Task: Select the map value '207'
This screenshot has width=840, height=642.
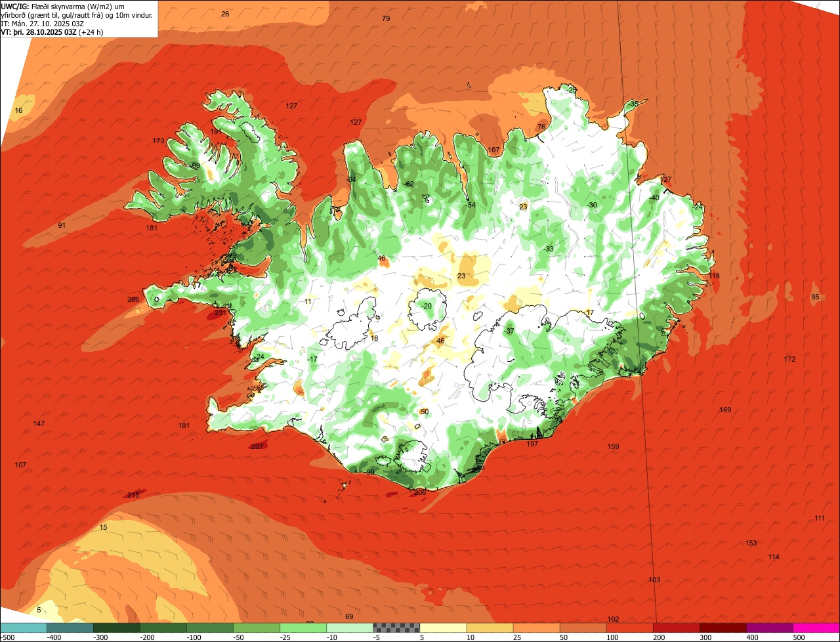Action: coord(257,446)
